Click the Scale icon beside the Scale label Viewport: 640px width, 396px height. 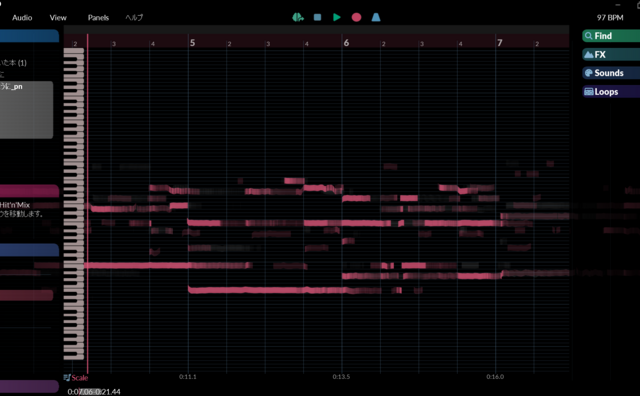pos(67,378)
